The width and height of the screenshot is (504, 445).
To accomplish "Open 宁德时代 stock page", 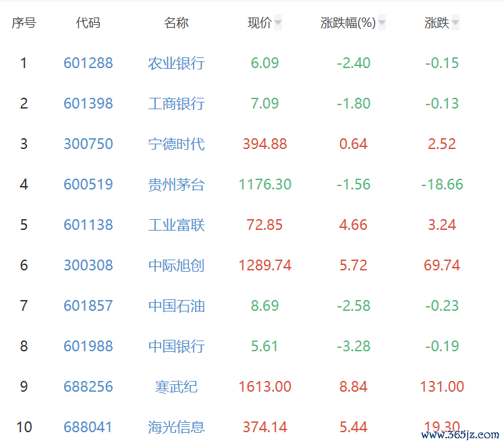I will (176, 144).
